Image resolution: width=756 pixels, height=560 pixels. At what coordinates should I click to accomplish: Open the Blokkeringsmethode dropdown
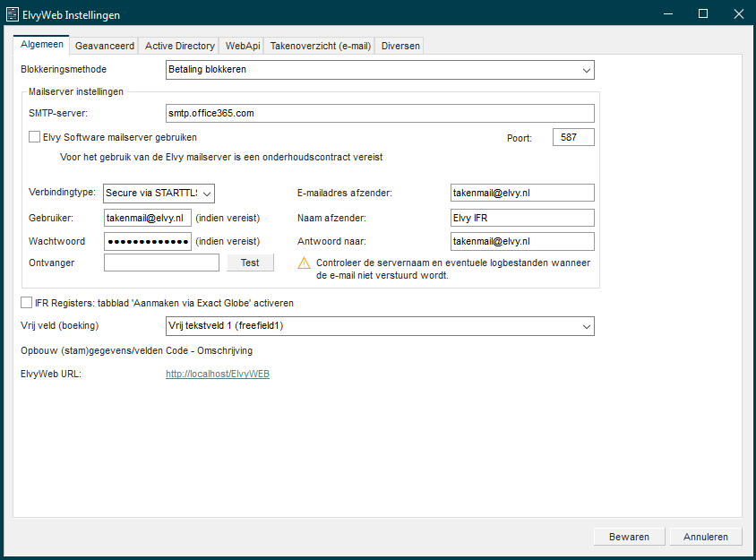point(380,70)
